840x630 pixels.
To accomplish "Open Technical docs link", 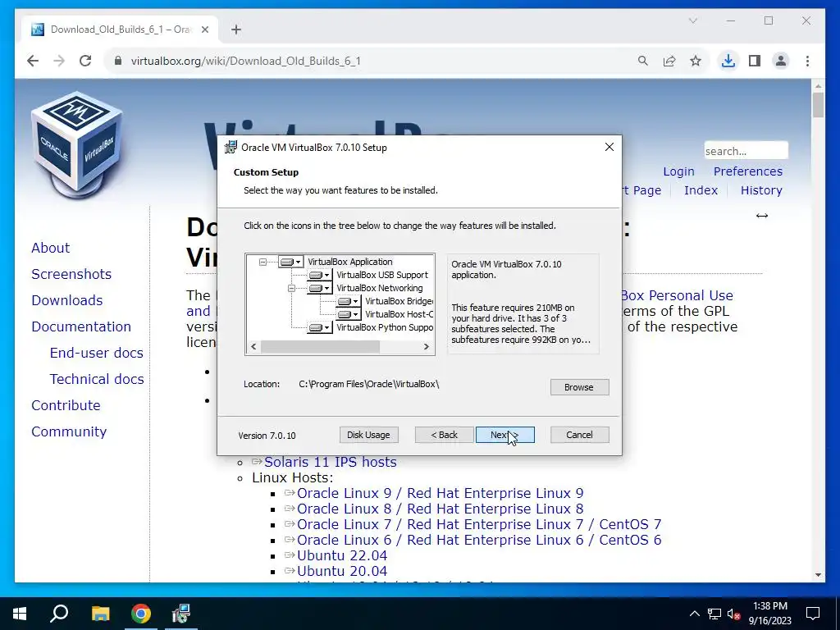I will pos(97,379).
